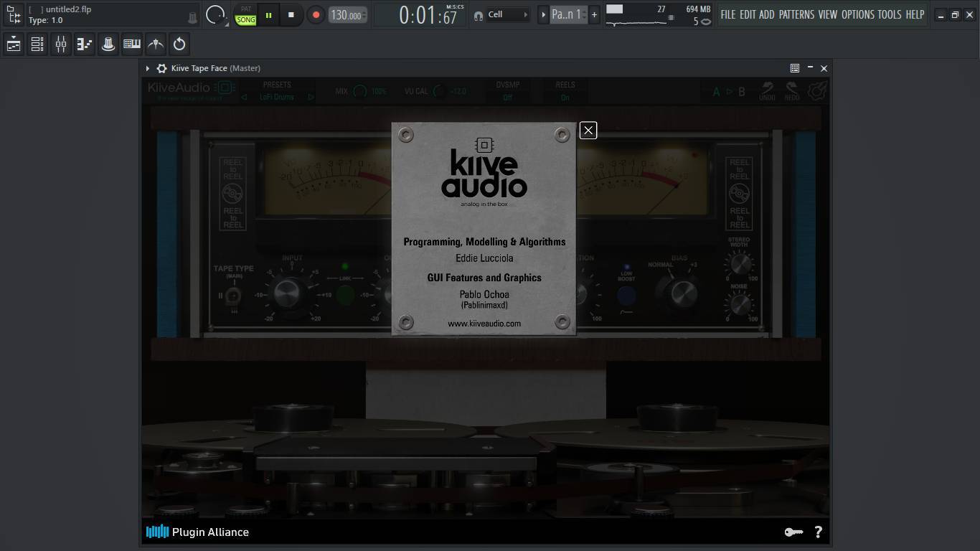
Task: Click the 694 MB memory readout
Action: [698, 9]
